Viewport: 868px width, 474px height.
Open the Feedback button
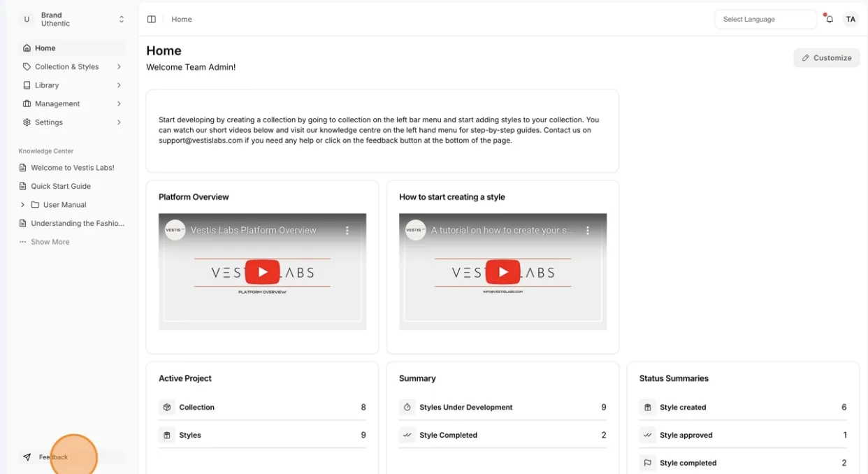pos(73,457)
